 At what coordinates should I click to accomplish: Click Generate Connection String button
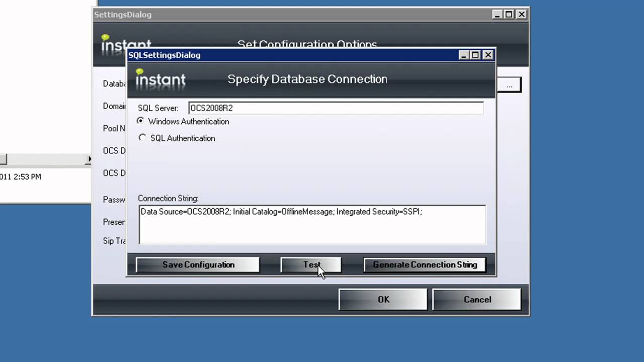pyautogui.click(x=425, y=265)
